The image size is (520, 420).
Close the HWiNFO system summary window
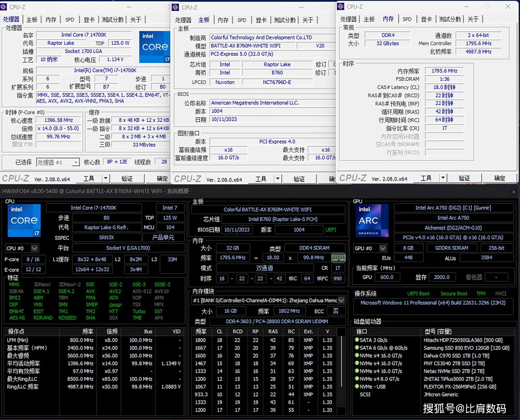(x=513, y=192)
